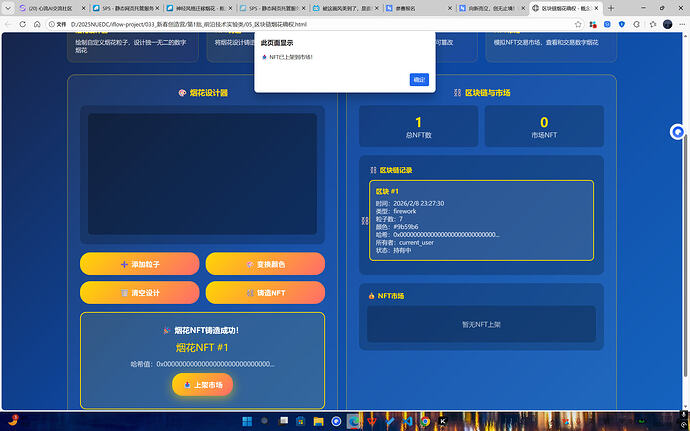
Task: Click the dark fireworks design canvas
Action: (x=202, y=174)
